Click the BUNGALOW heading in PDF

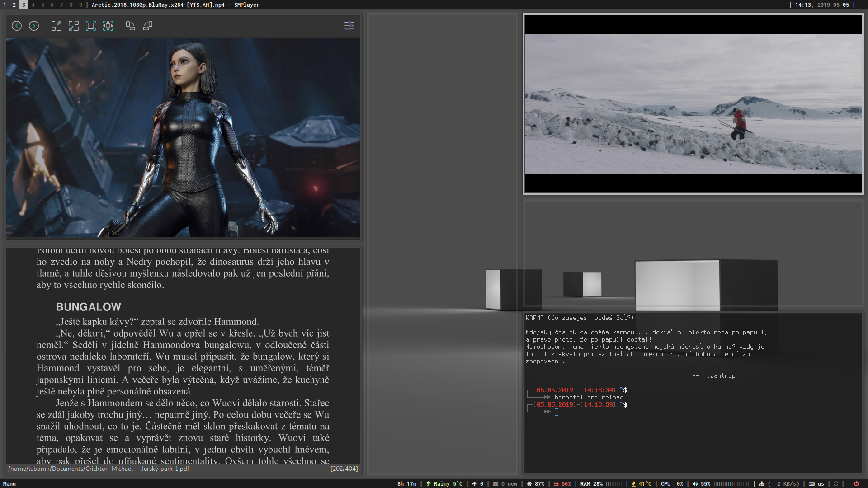click(x=89, y=307)
